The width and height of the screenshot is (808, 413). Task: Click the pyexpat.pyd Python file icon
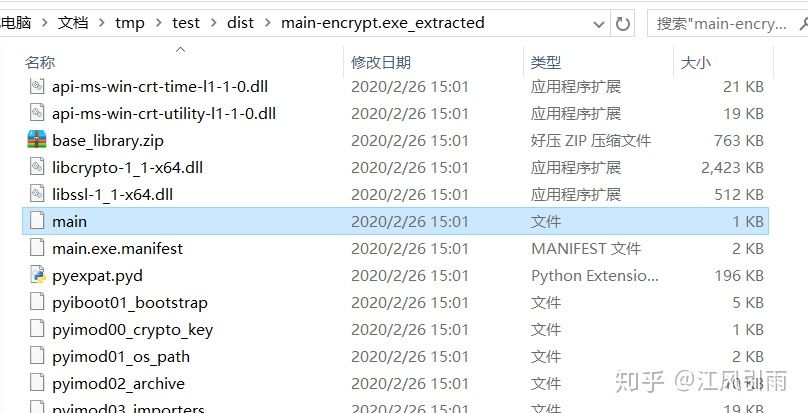click(x=37, y=275)
